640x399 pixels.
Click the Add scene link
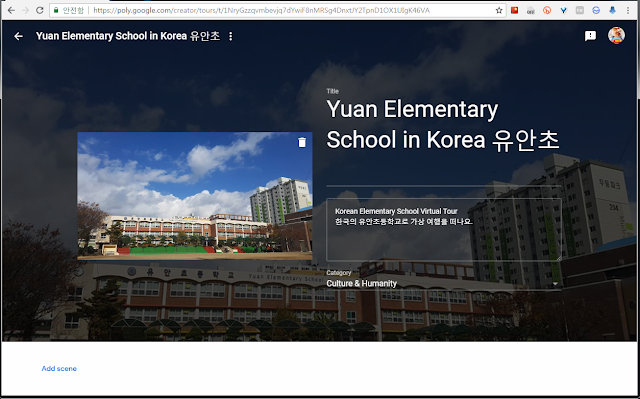(x=59, y=368)
